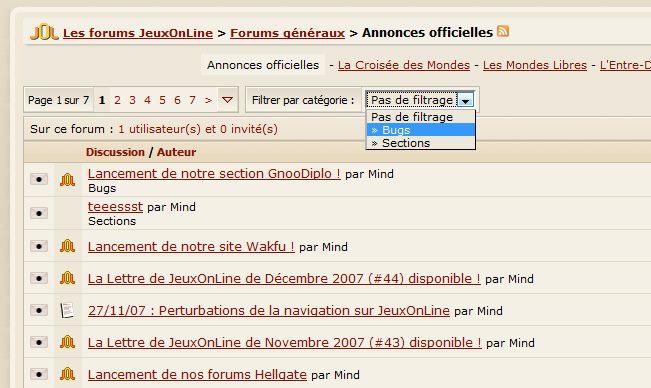Go to page 2
Image resolution: width=651 pixels, height=388 pixels.
[117, 100]
